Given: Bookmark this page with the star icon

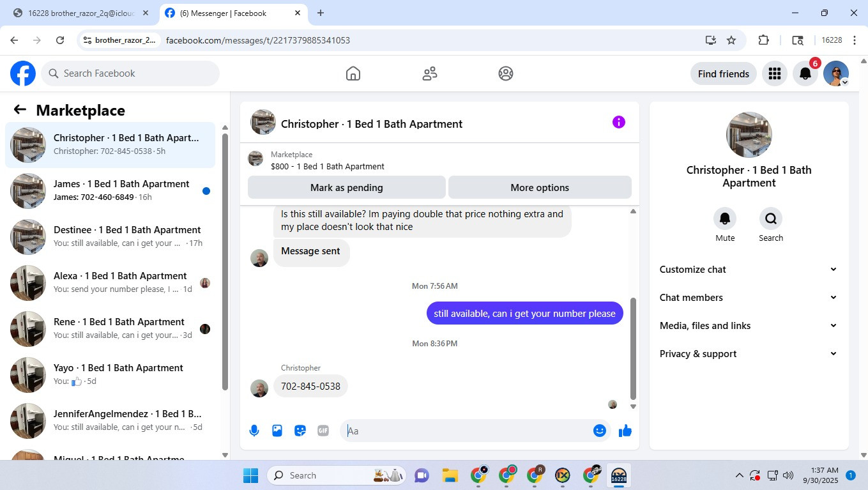Looking at the screenshot, I should pyautogui.click(x=731, y=40).
